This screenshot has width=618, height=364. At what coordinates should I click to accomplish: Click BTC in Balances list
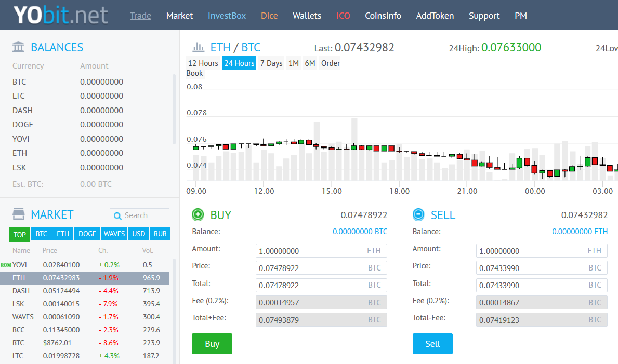pyautogui.click(x=19, y=82)
